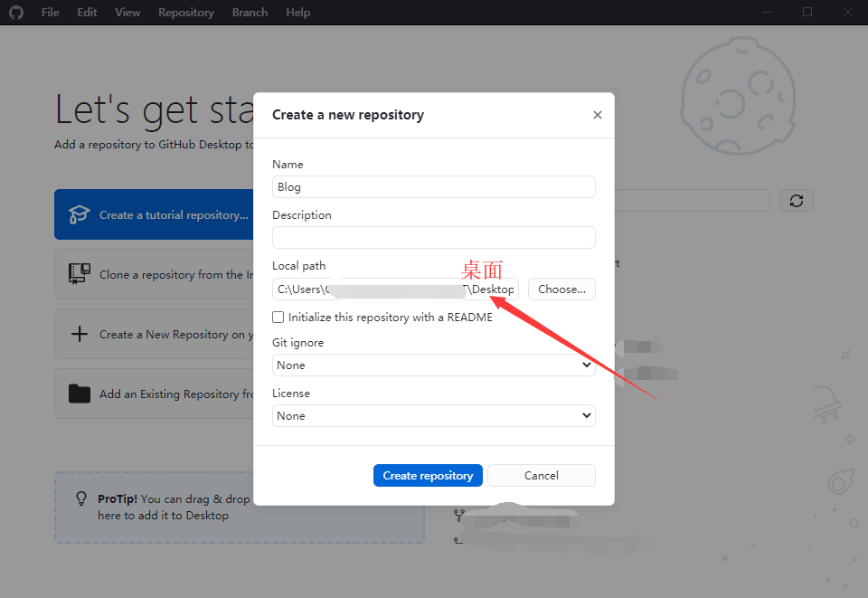The width and height of the screenshot is (868, 598).
Task: Click the Git ignore label
Action: coord(297,343)
